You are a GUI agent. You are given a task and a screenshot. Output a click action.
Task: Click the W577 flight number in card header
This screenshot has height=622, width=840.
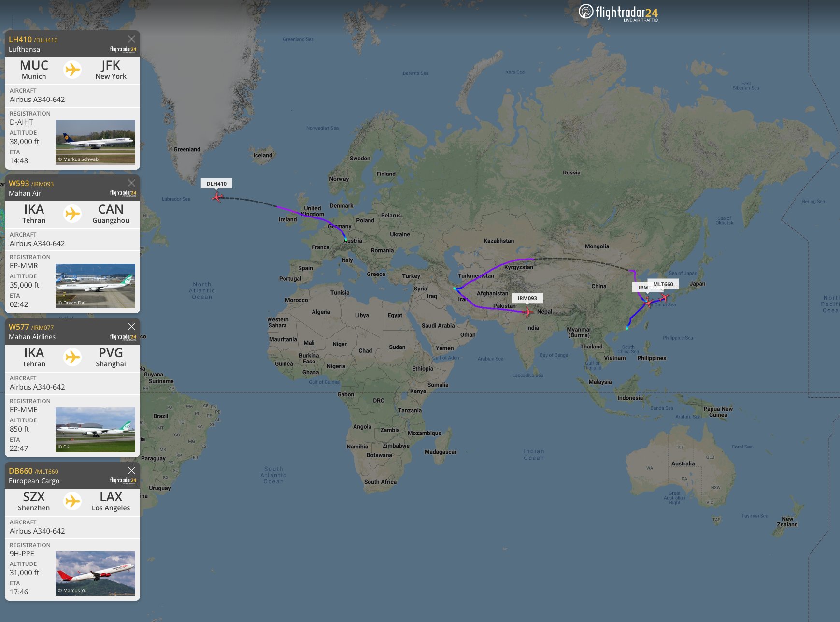(19, 327)
